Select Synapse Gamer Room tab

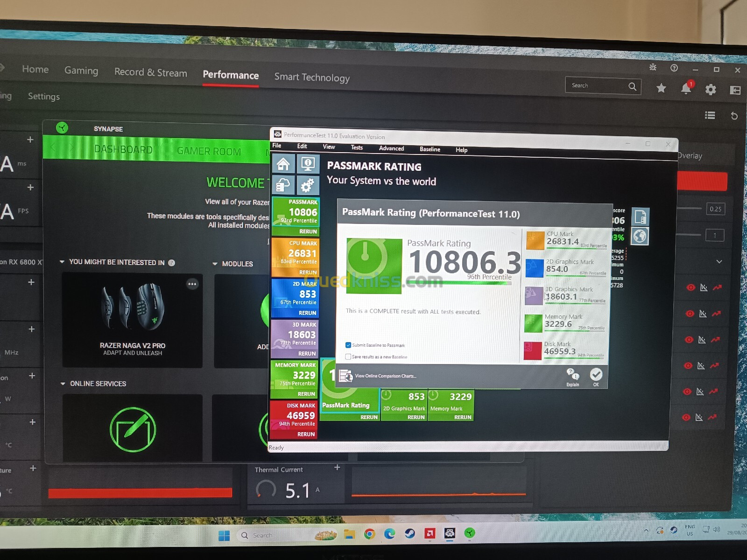(209, 152)
